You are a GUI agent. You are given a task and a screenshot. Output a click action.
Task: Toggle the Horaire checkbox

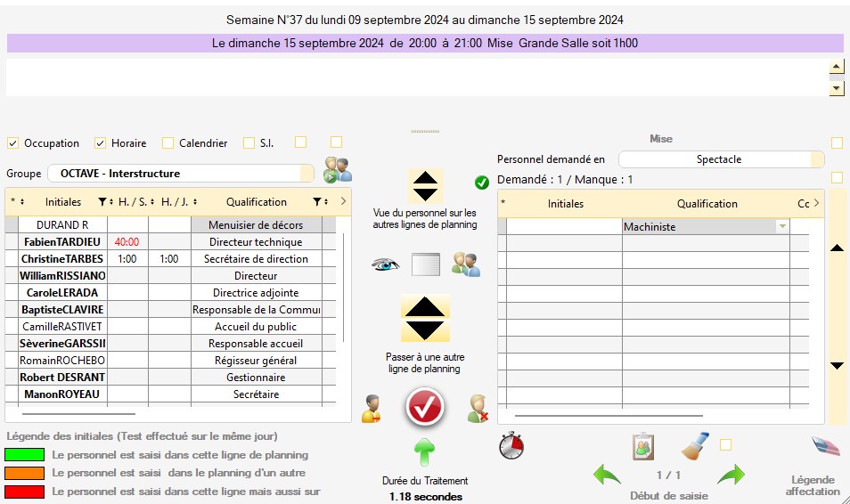(101, 143)
